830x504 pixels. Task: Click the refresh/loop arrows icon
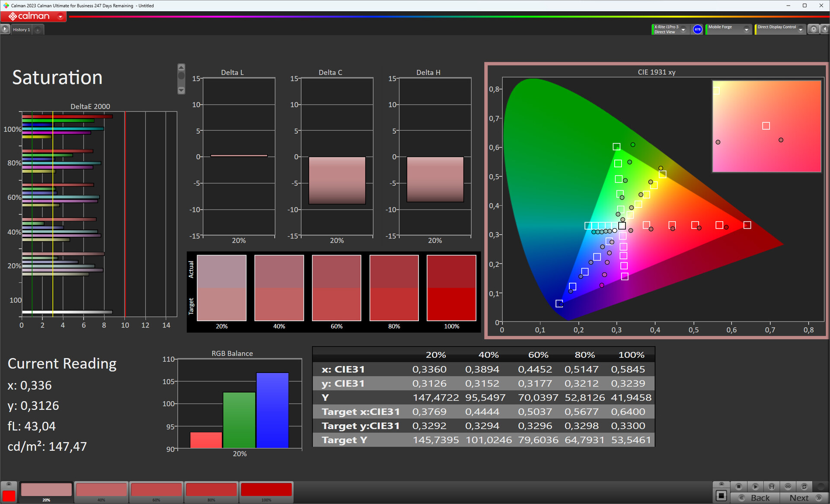[804, 486]
